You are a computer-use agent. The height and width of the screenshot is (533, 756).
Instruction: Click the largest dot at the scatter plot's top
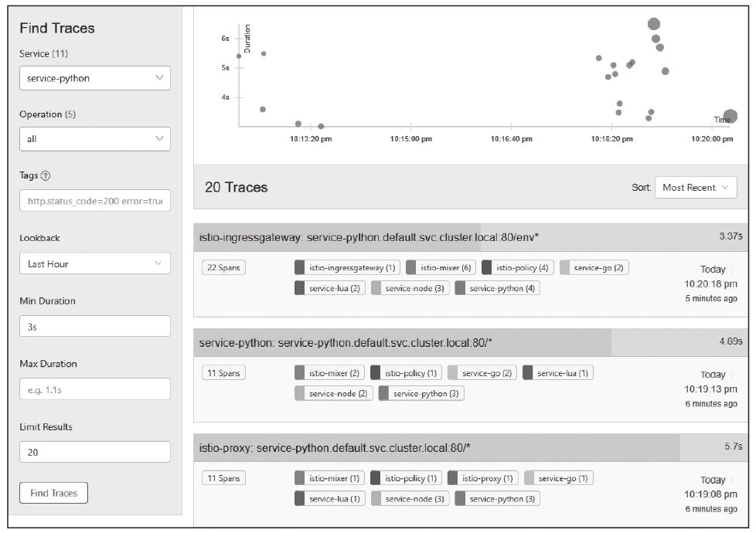coord(654,24)
